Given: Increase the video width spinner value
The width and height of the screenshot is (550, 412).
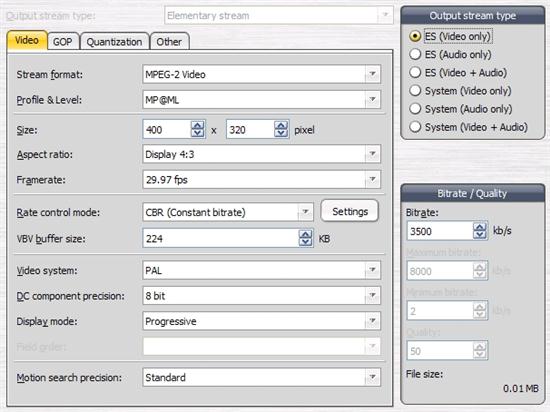Looking at the screenshot, I should (x=197, y=126).
